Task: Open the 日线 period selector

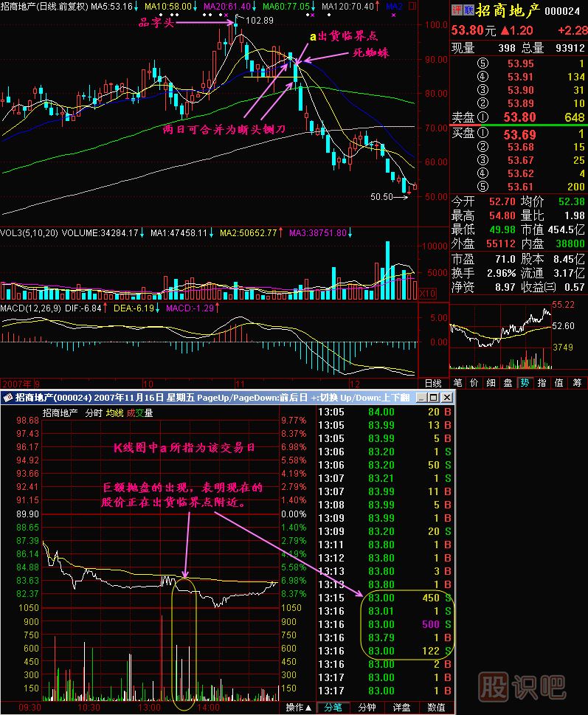Action: [432, 383]
